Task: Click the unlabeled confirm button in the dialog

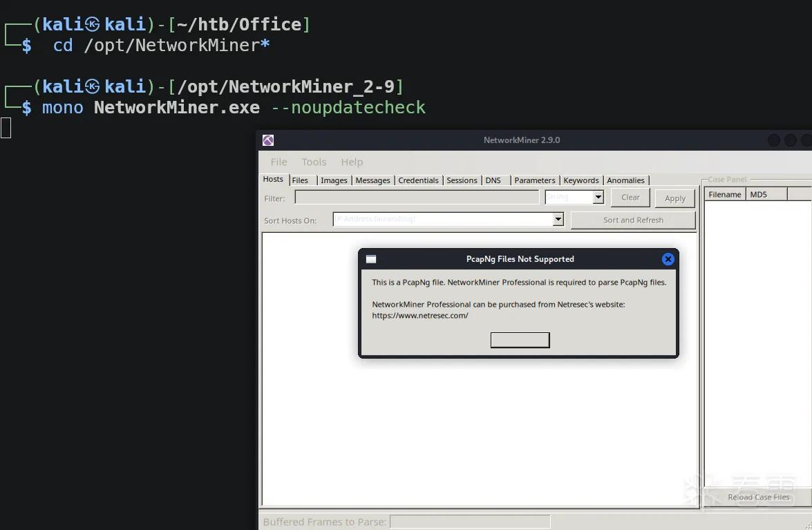Action: click(520, 340)
